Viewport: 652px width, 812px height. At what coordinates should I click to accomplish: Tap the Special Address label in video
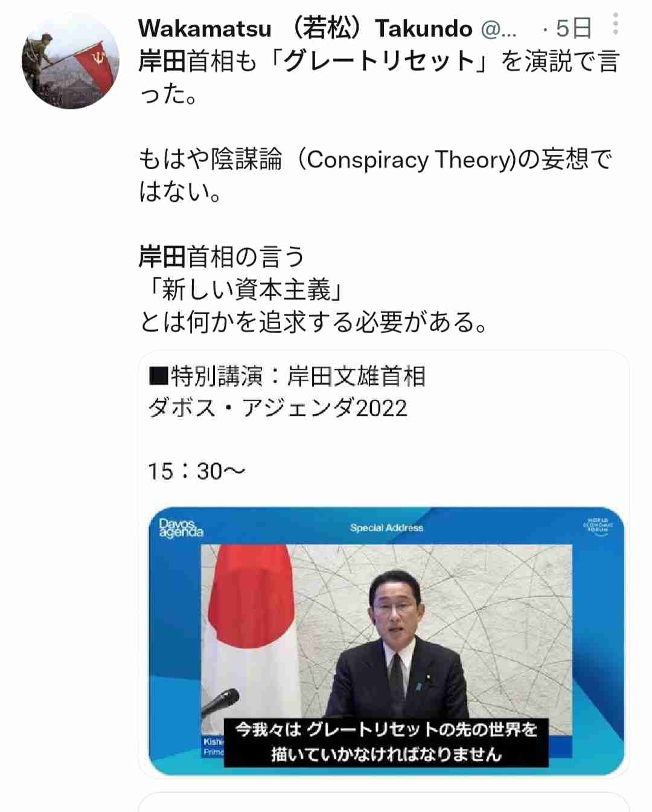(386, 527)
